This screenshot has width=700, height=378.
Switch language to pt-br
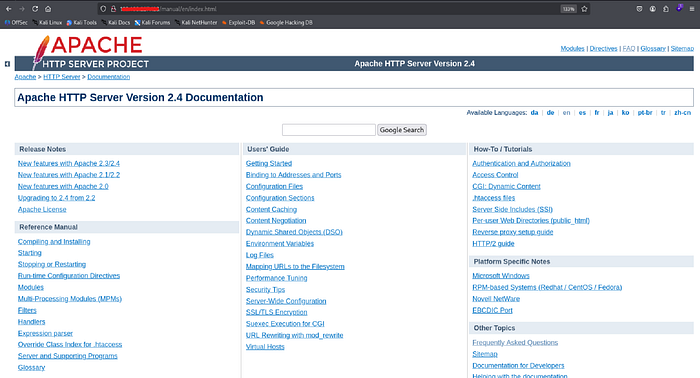645,112
